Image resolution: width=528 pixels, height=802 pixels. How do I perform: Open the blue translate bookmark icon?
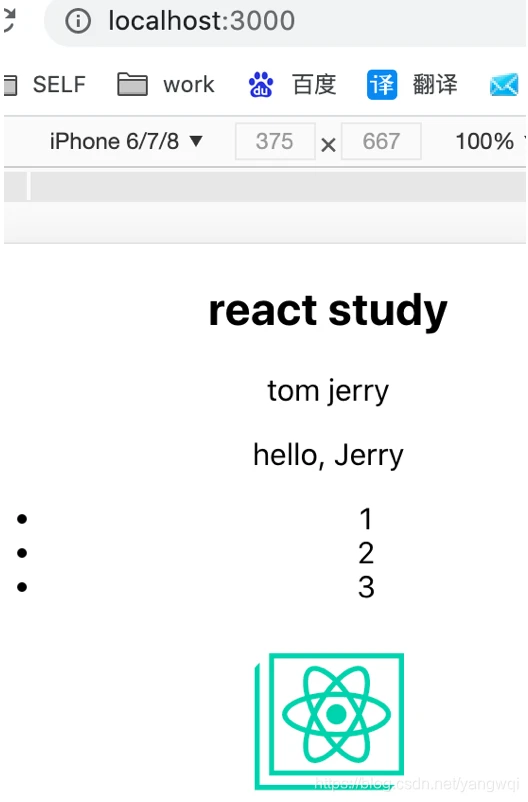pyautogui.click(x=382, y=85)
